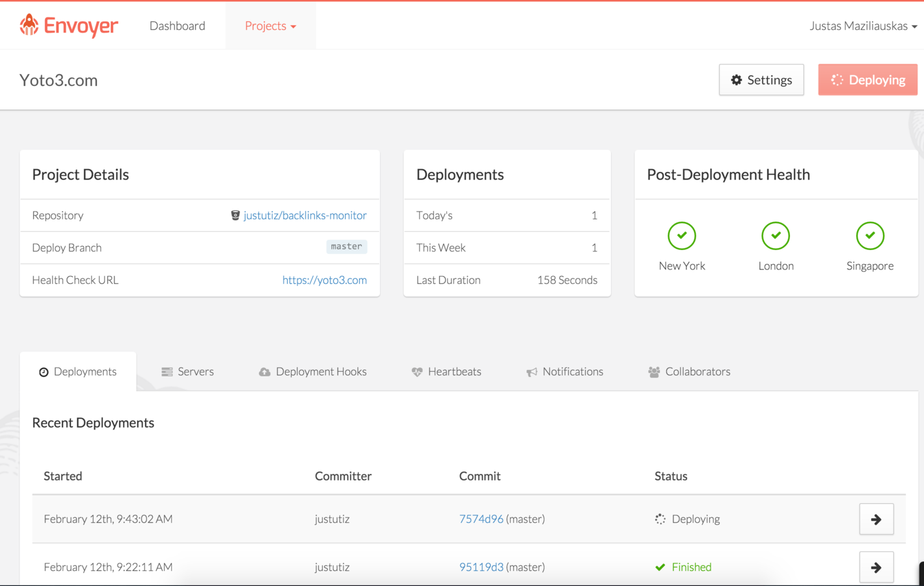View details of the Deploying deployment via arrow

[876, 519]
